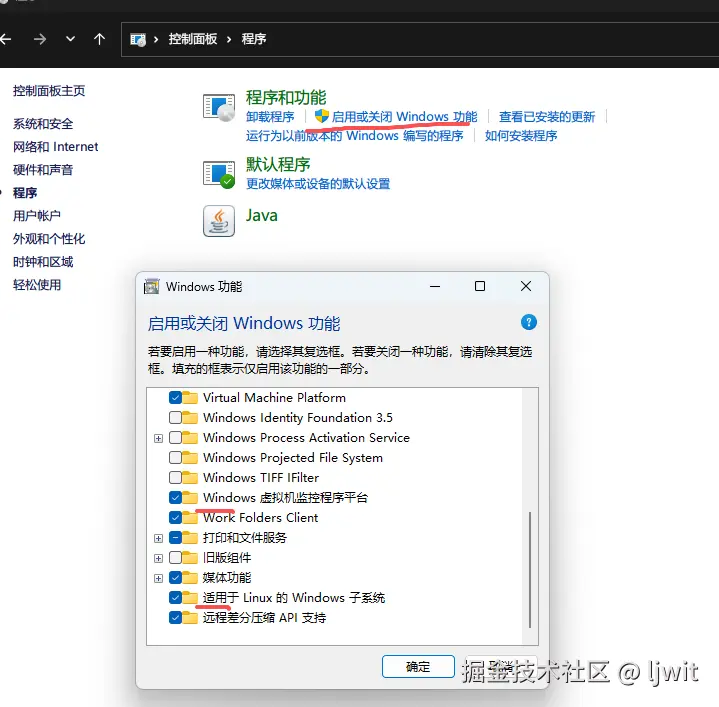Uncheck 远程差分压缩 API 支持 checkbox
This screenshot has height=707, width=719.
pos(175,618)
